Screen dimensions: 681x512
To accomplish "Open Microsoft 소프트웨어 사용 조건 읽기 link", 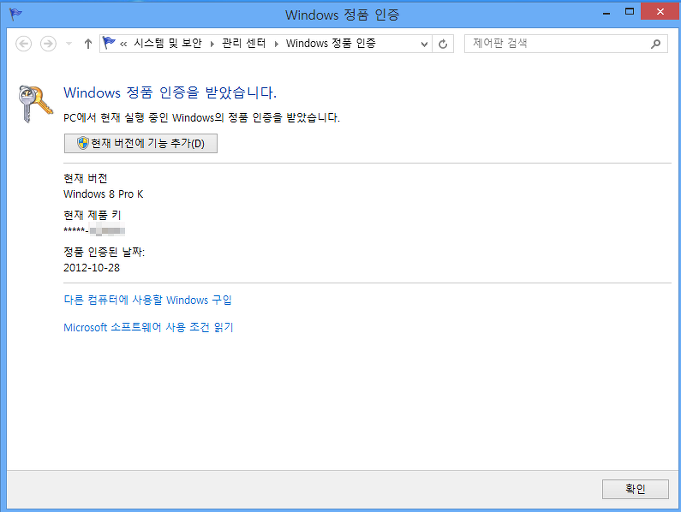I will pyautogui.click(x=148, y=327).
